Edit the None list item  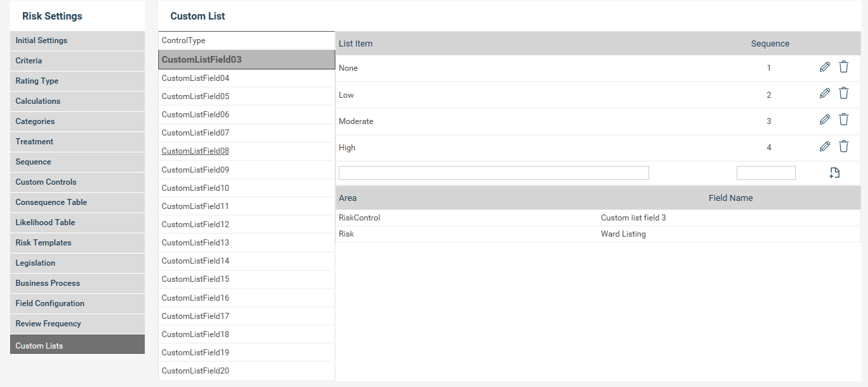[824, 67]
